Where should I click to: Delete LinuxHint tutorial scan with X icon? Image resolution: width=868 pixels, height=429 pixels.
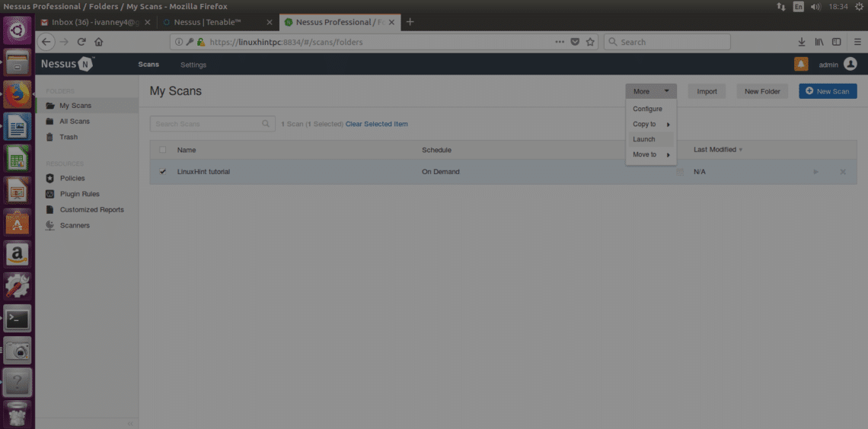click(843, 172)
